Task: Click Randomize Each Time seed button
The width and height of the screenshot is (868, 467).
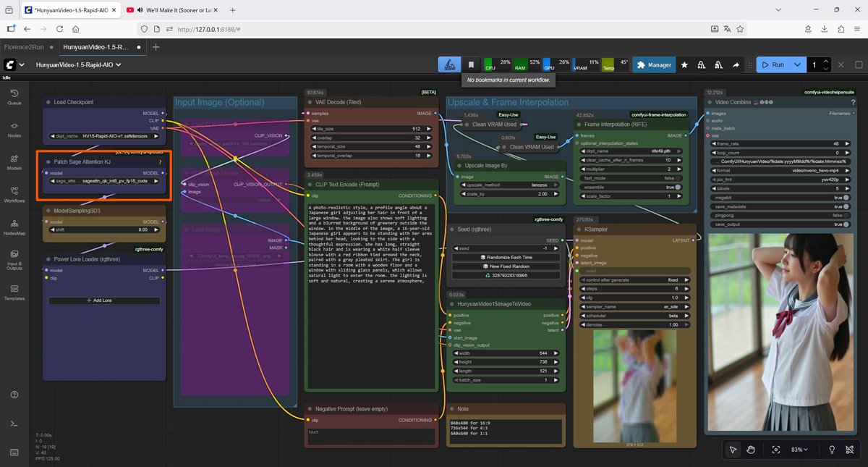Action: pos(506,257)
